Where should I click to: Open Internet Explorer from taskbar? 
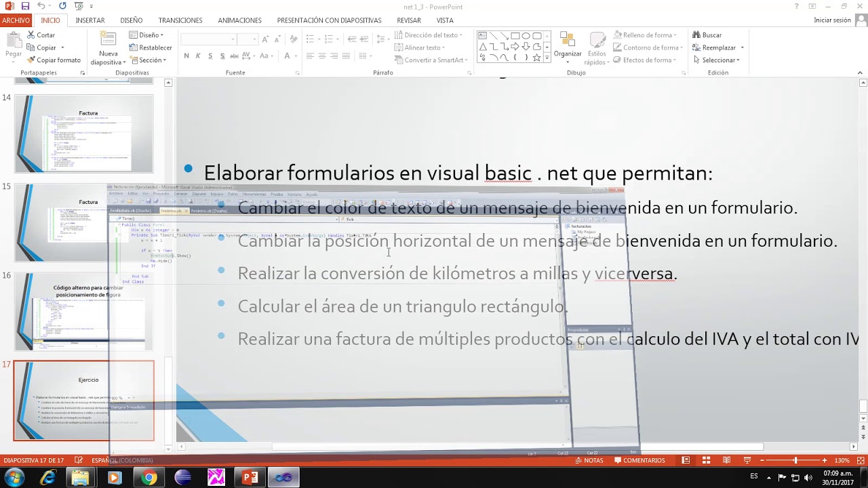(x=47, y=478)
